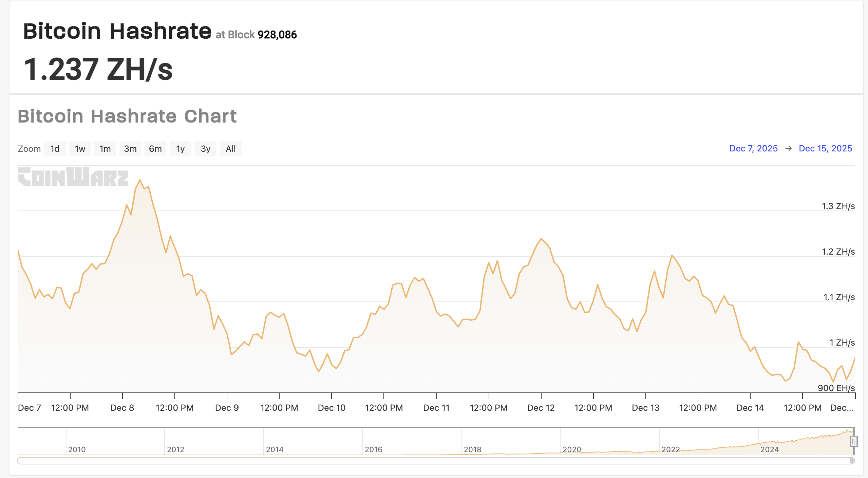Edit end date Dec 15, 2025
868x478 pixels.
click(825, 148)
